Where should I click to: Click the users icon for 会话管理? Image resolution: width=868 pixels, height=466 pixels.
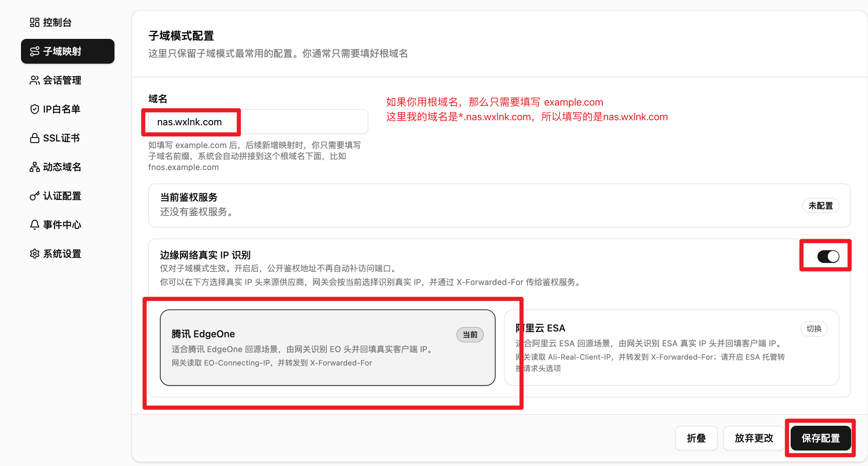click(x=34, y=80)
